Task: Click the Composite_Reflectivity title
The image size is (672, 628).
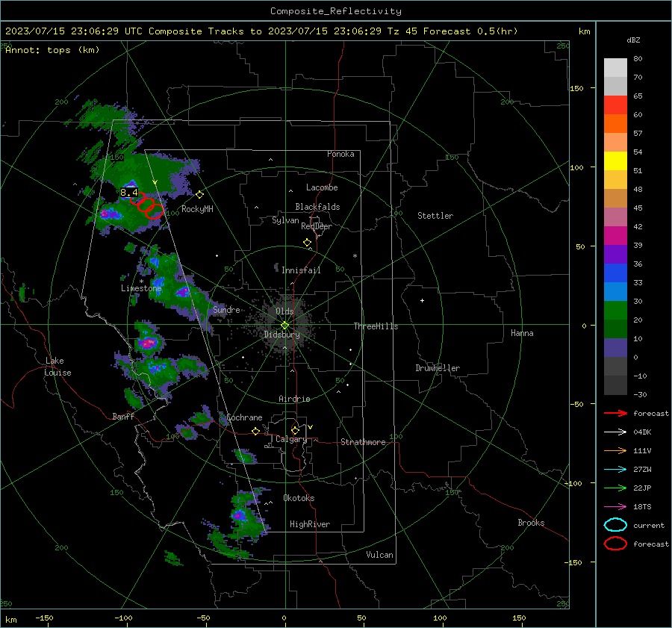Action: pyautogui.click(x=335, y=11)
